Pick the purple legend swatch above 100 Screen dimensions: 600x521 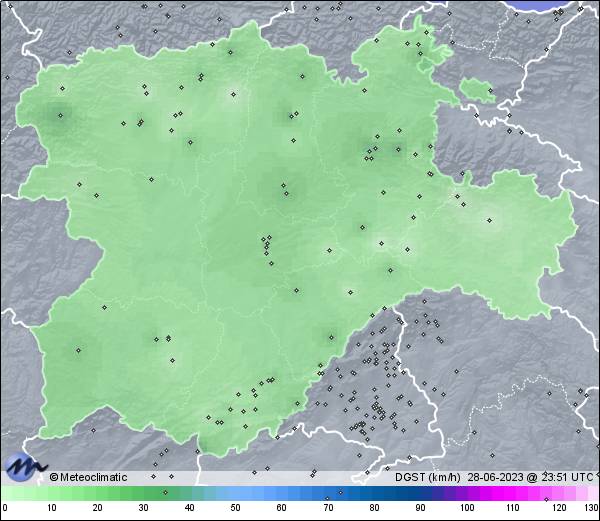click(466, 493)
